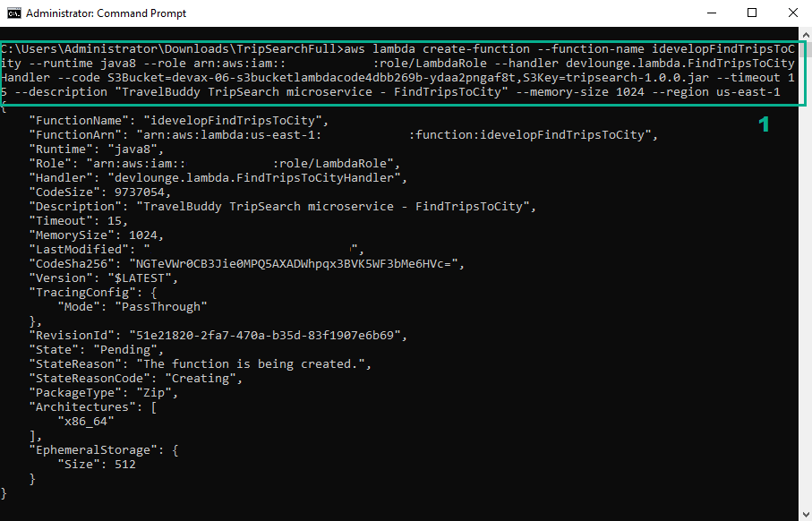The image size is (812, 521).
Task: Click the Command Prompt icon in the title bar
Action: 11,13
